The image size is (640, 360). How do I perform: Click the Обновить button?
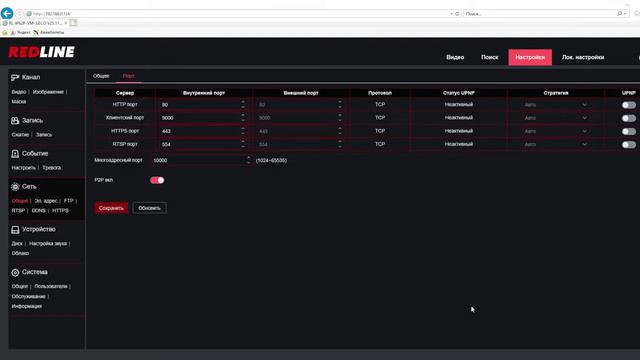pos(149,208)
